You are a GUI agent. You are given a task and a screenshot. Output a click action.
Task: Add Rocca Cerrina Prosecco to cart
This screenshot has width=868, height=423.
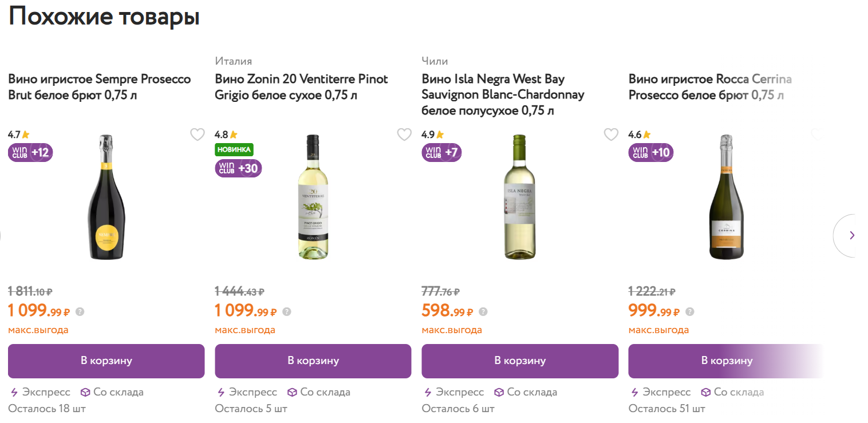pyautogui.click(x=727, y=361)
